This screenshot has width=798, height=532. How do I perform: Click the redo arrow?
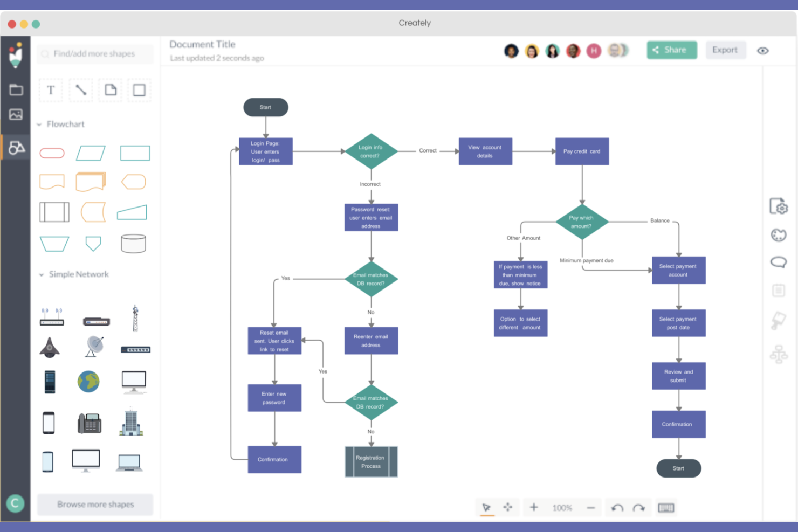[639, 508]
